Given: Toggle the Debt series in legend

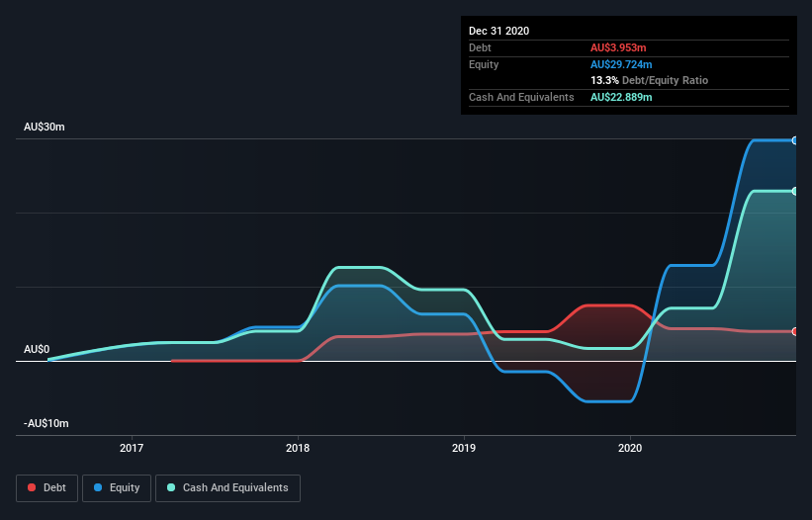Looking at the screenshot, I should 46,488.
